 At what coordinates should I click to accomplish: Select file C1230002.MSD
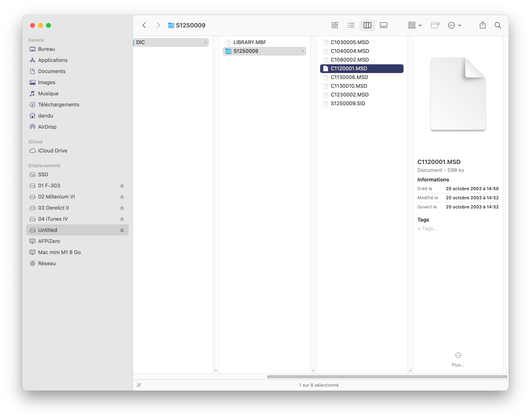click(362, 95)
